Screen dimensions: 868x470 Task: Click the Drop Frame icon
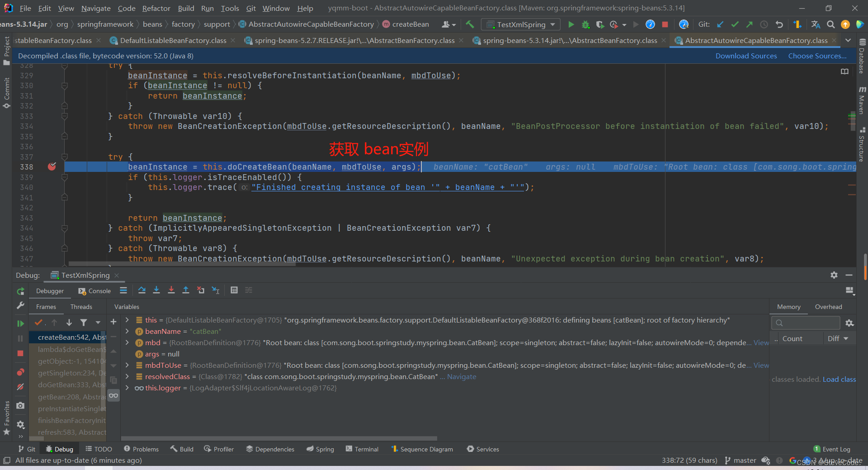(201, 290)
